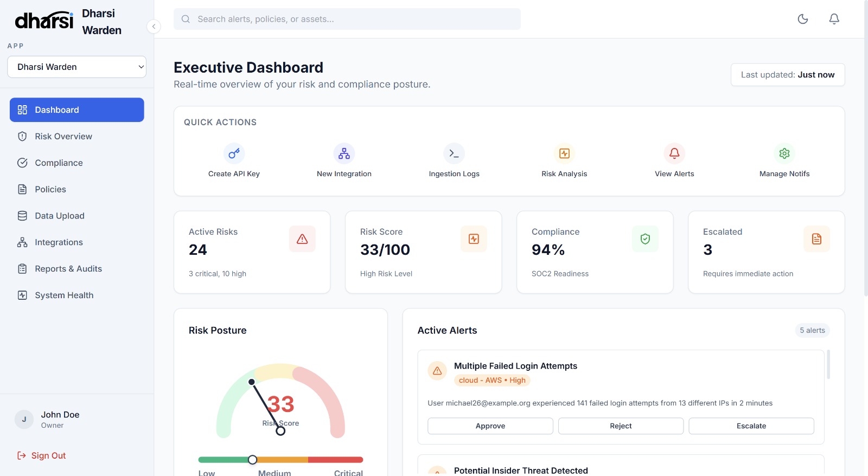
Task: Go to Risk Overview in sidebar
Action: 63,137
